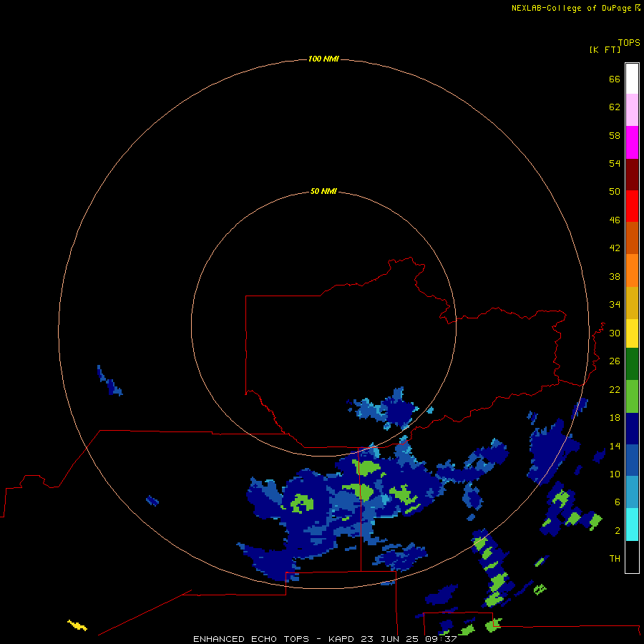Click legend value 46
Screen dimensions: 644x644
pos(615,220)
